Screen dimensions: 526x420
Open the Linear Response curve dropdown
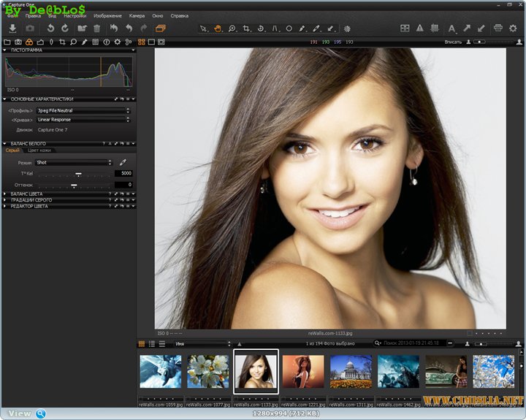point(83,119)
